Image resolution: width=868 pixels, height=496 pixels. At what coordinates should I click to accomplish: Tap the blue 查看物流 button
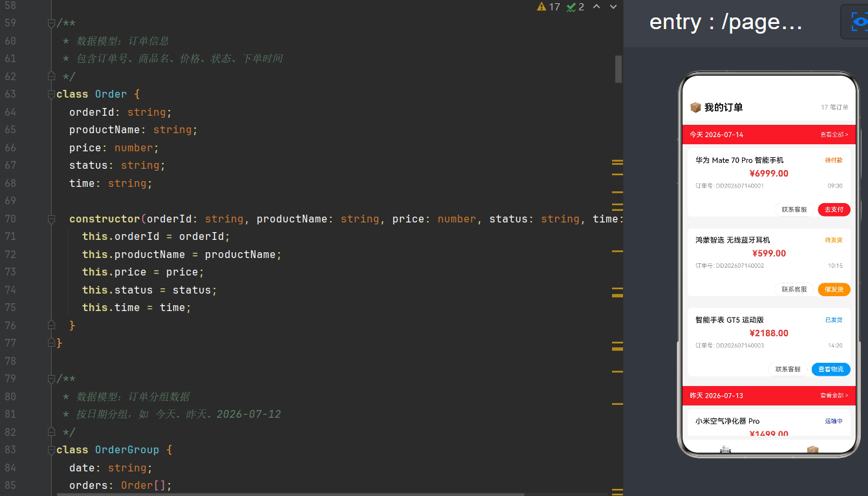tap(831, 369)
